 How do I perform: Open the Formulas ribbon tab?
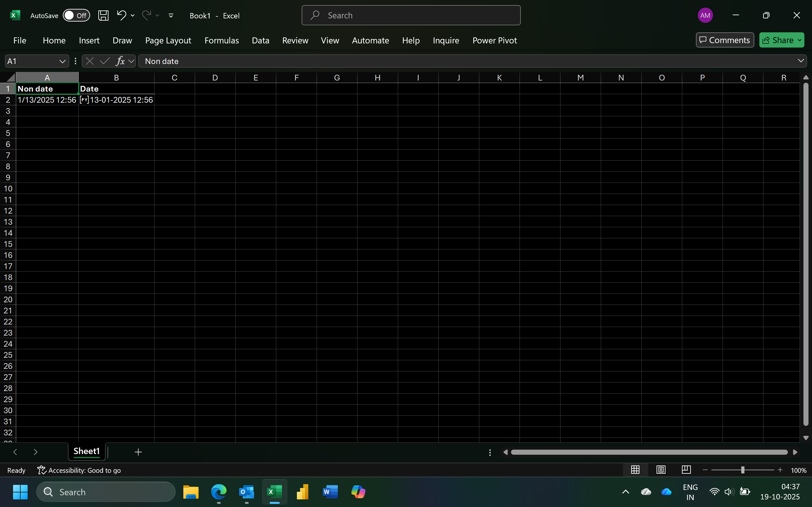[x=221, y=40]
